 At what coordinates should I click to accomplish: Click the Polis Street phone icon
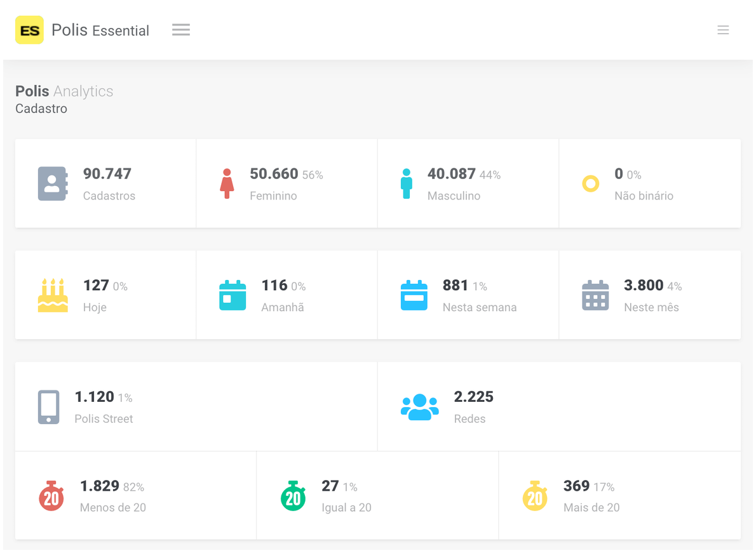point(49,407)
